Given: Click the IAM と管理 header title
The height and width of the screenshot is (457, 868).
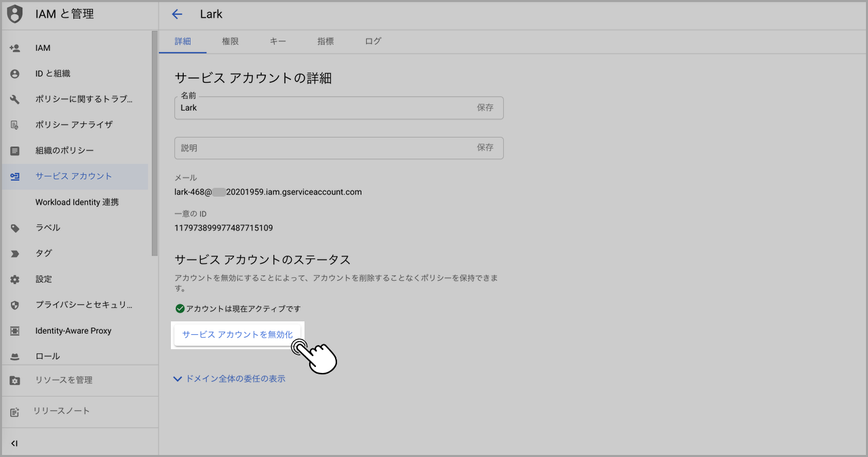Looking at the screenshot, I should pos(64,14).
